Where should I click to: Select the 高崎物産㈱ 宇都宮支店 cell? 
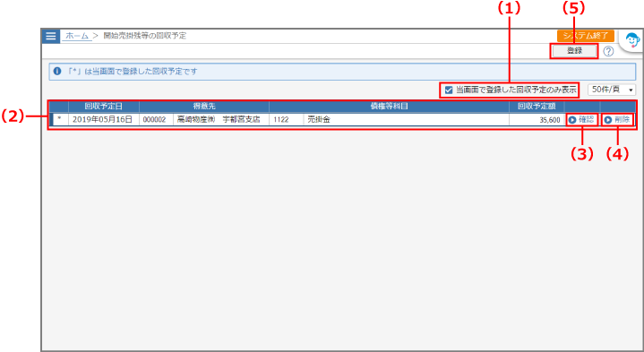[x=221, y=119]
